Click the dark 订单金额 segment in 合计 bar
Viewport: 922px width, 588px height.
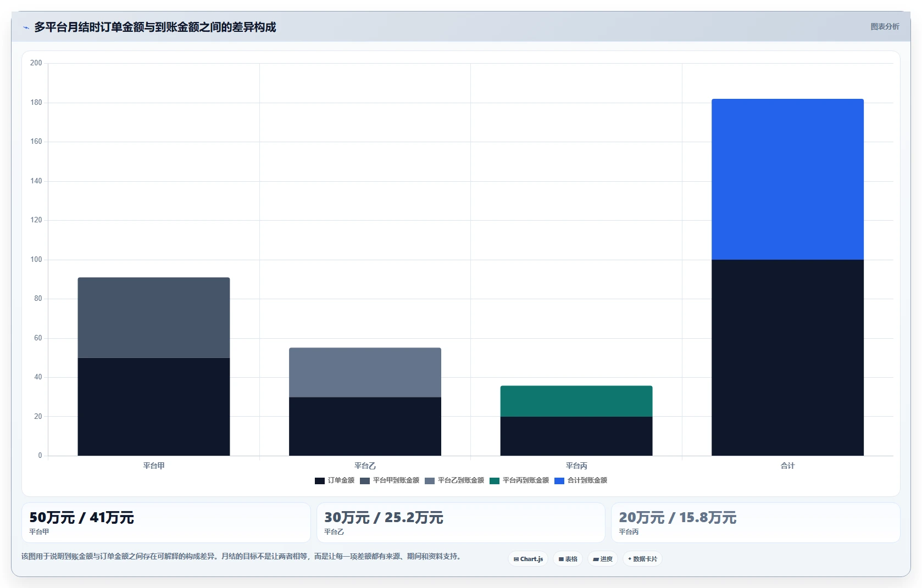pyautogui.click(x=787, y=357)
